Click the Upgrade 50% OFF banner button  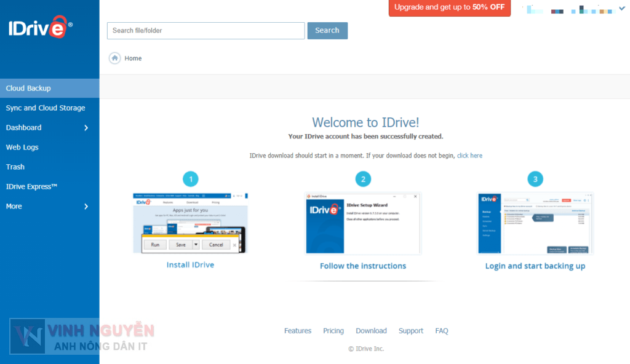coord(449,7)
